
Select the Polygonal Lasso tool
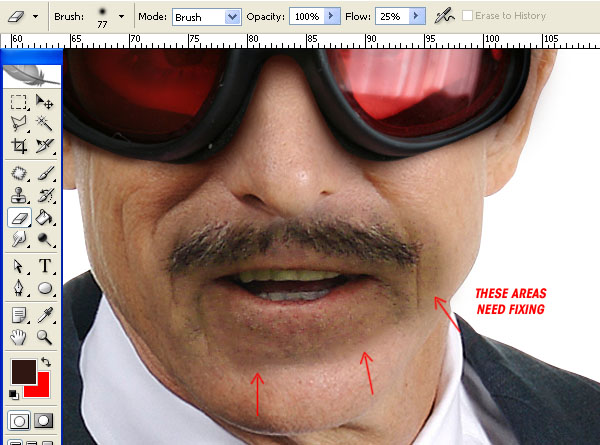pos(19,124)
